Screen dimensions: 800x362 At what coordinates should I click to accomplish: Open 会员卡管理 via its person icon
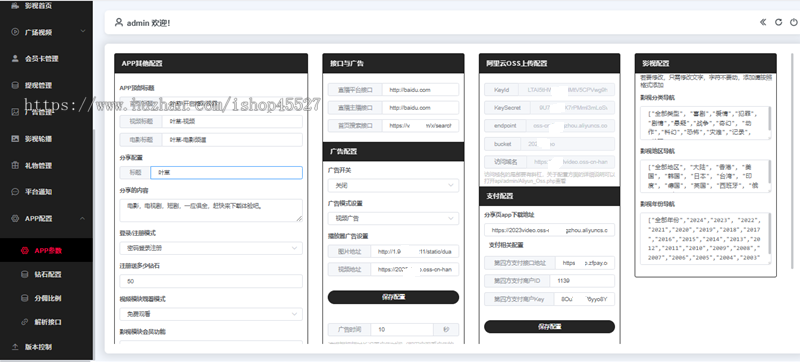point(15,59)
